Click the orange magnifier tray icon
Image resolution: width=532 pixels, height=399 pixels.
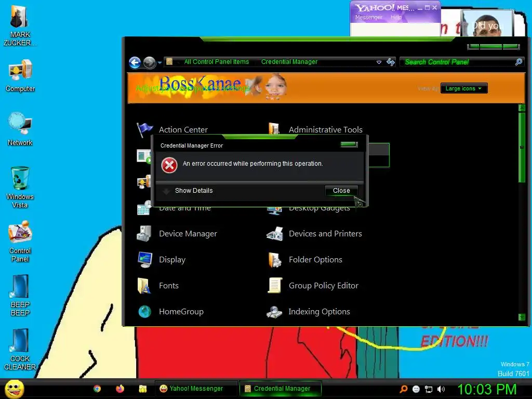403,389
